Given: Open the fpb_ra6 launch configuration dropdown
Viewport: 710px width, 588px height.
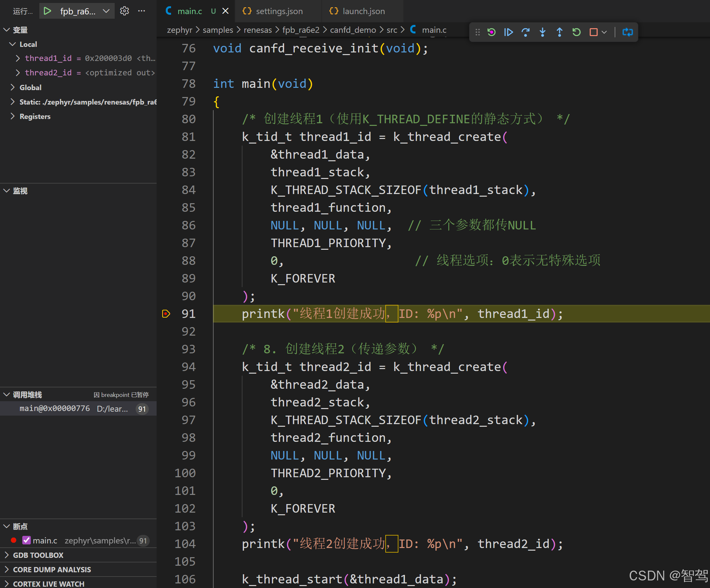Looking at the screenshot, I should (x=106, y=11).
